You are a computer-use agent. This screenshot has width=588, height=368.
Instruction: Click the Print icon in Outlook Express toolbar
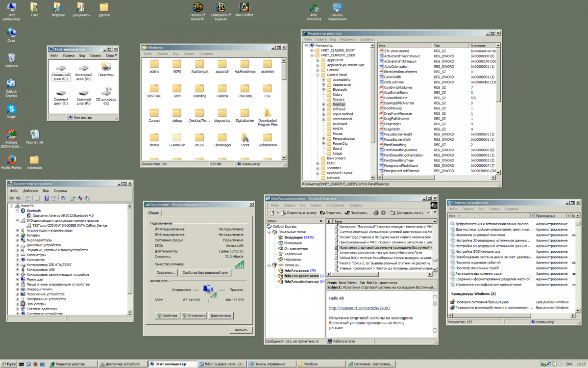pyautogui.click(x=376, y=212)
